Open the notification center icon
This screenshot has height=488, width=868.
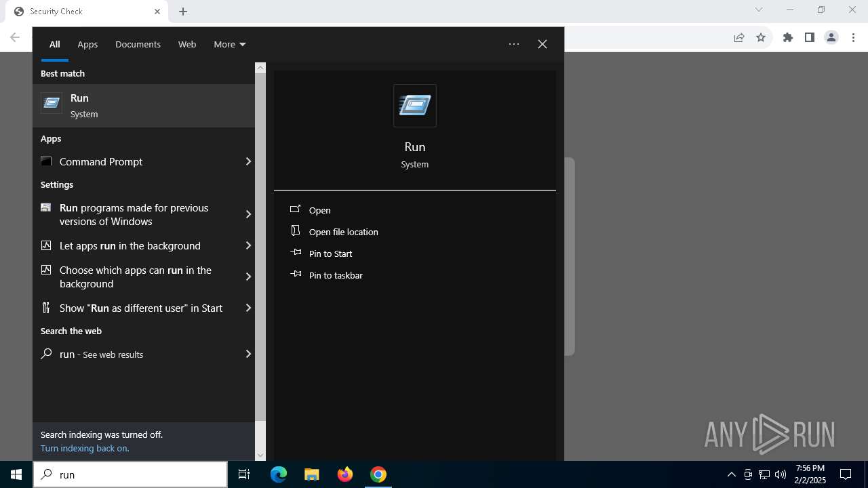846,474
